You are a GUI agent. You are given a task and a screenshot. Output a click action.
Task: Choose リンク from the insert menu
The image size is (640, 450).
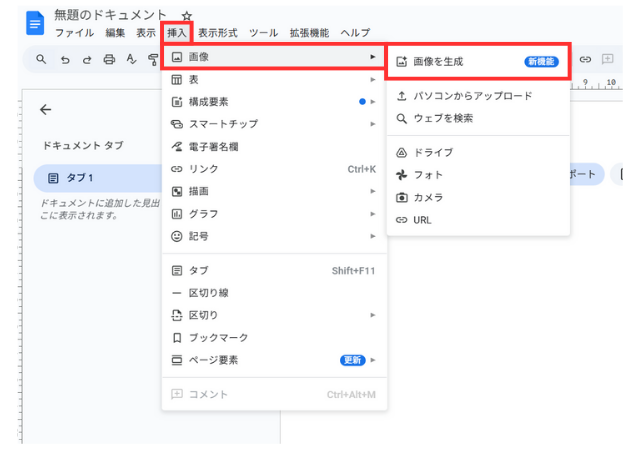273,169
